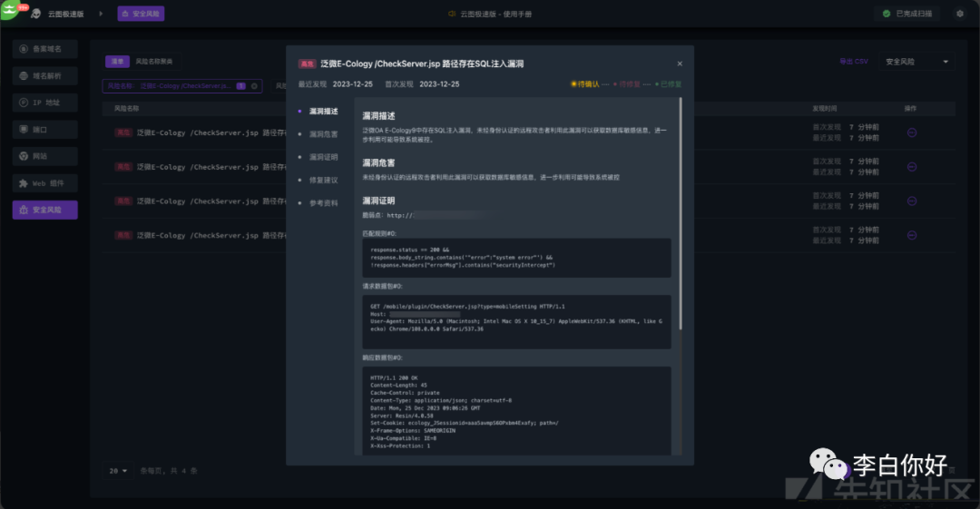
Task: Jump to 参考资料 in dialog navigation
Action: pyautogui.click(x=324, y=203)
